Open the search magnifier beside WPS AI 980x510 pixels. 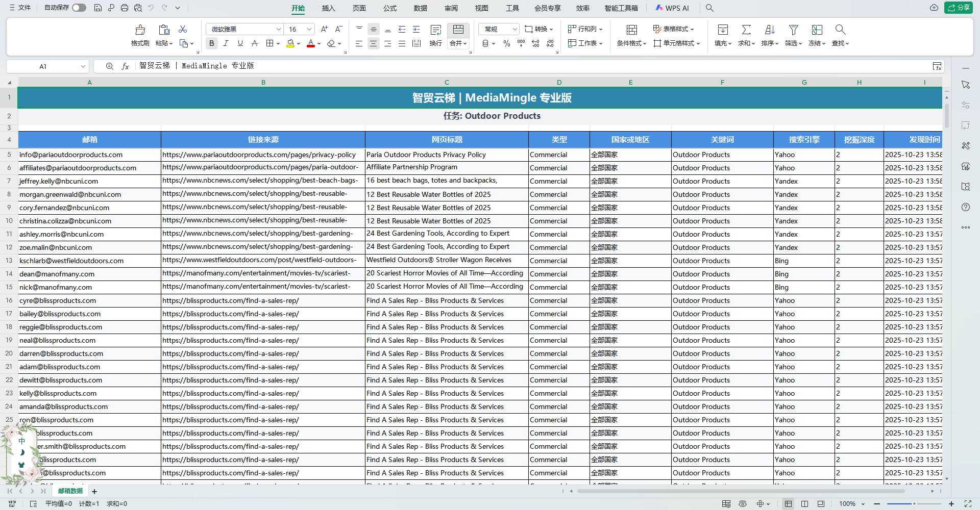pos(709,8)
